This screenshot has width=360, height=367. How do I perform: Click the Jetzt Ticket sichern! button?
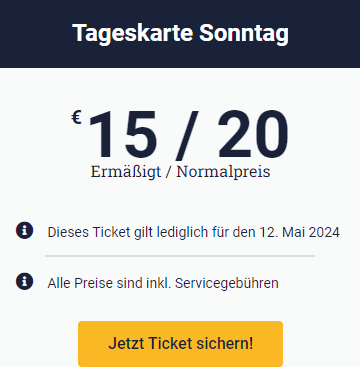[180, 343]
